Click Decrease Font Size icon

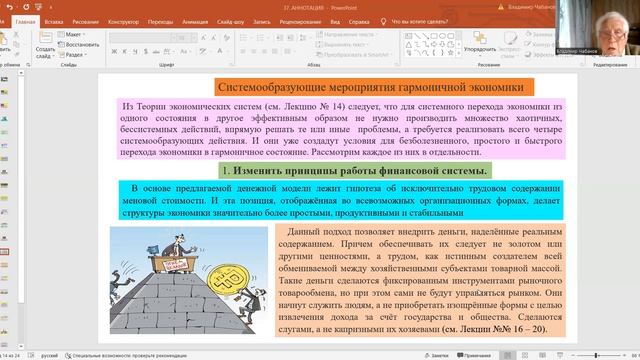pos(213,38)
